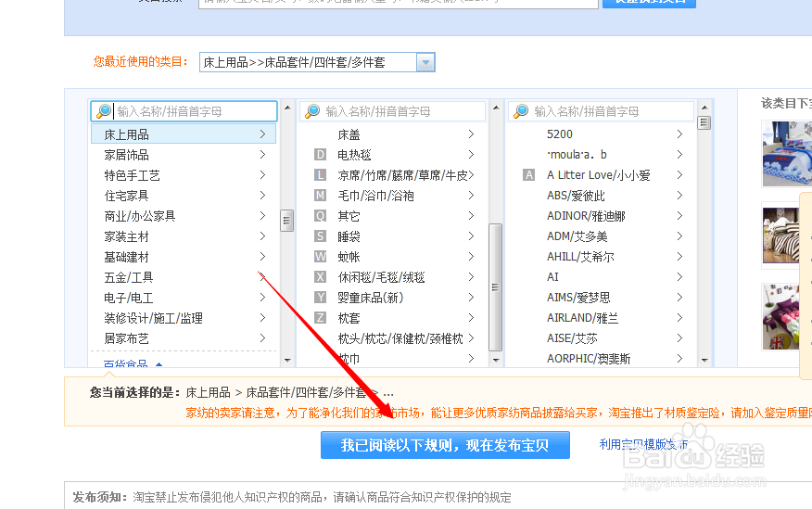Click the magnifier icon in brand search box
The width and height of the screenshot is (812, 509).
(x=521, y=111)
